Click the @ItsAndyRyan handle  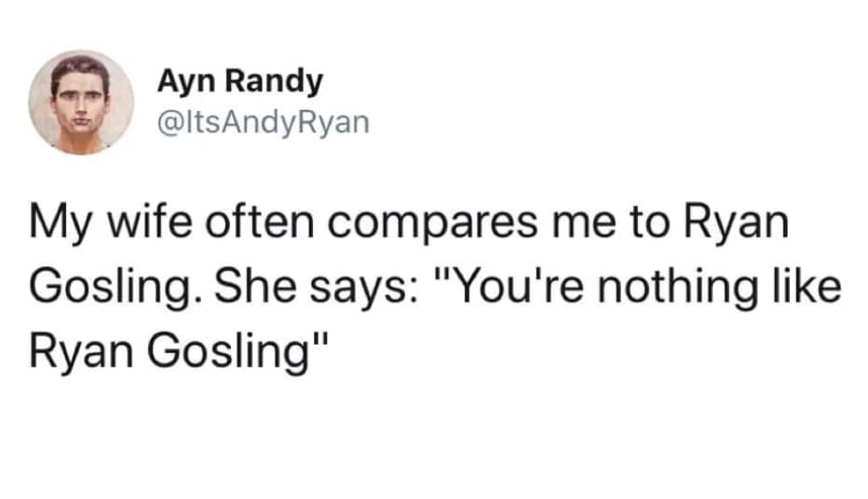(x=263, y=121)
